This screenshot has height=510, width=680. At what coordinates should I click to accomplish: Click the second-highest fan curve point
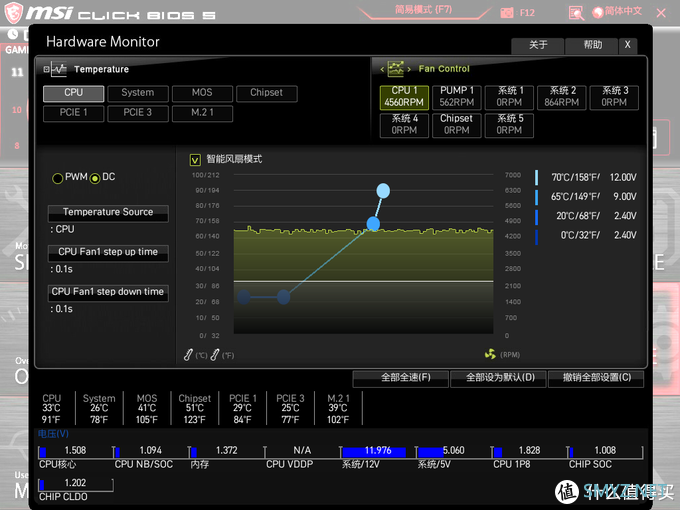coord(373,224)
